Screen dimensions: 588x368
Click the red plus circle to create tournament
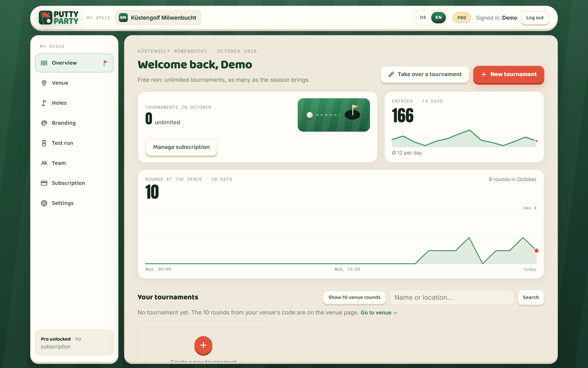(x=203, y=345)
